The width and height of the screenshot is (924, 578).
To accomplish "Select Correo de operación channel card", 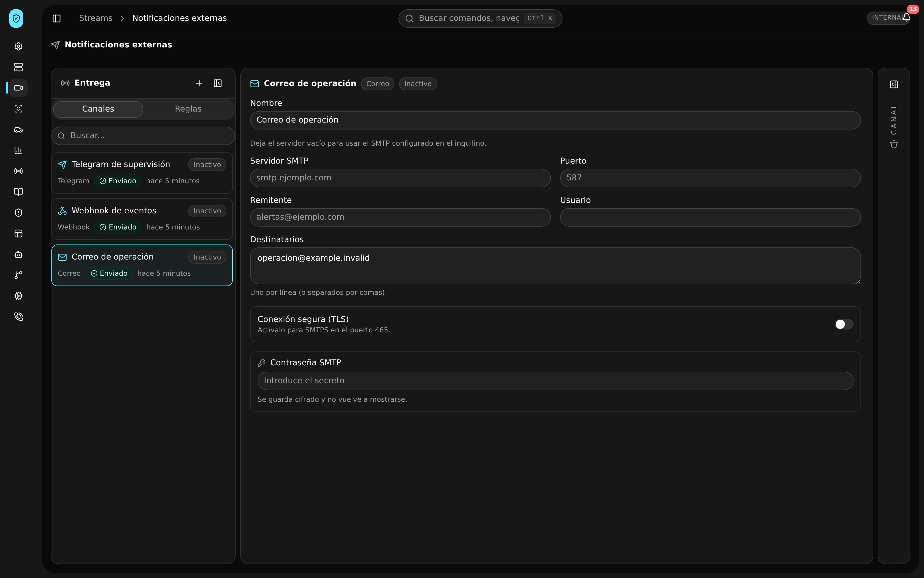I will [x=142, y=265].
